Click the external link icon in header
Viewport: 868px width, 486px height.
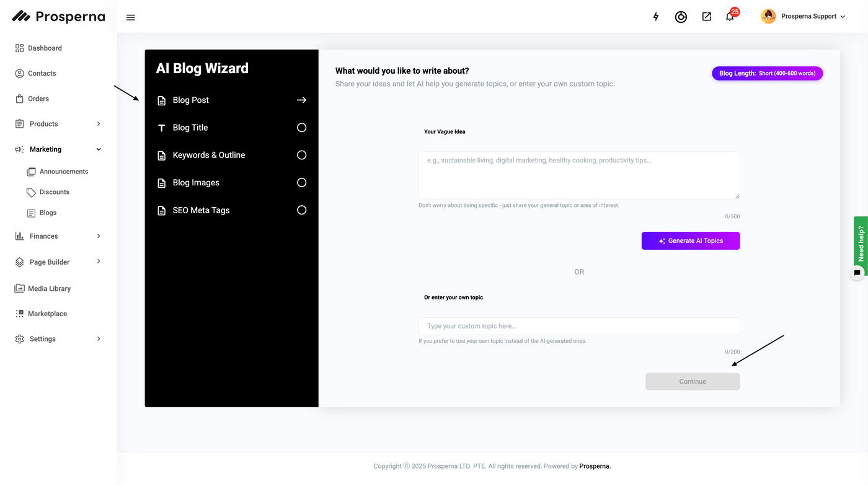tap(706, 17)
